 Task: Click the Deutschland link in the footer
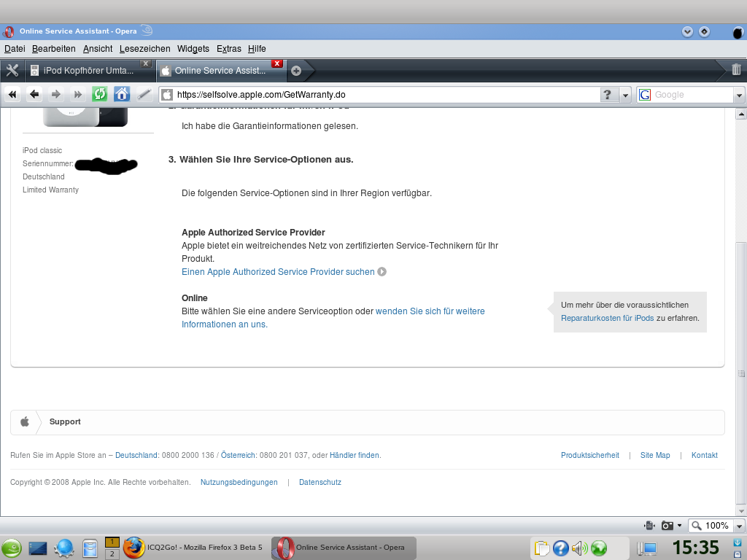point(136,455)
